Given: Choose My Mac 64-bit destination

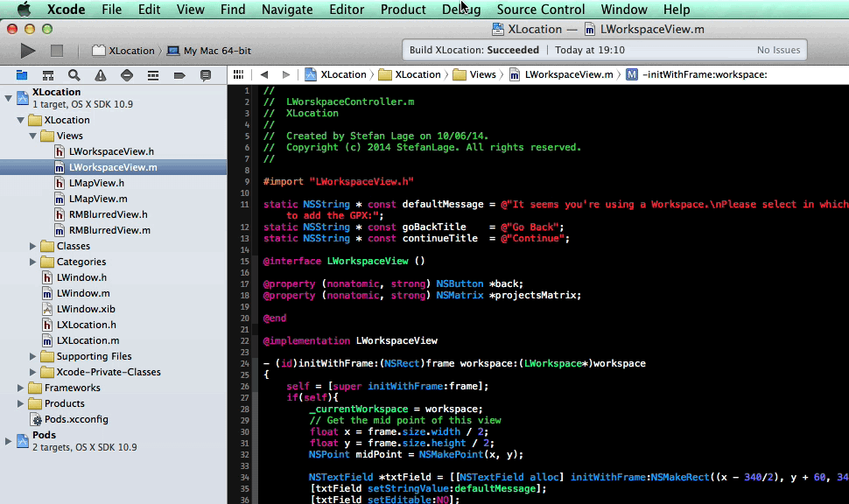Looking at the screenshot, I should [x=209, y=51].
